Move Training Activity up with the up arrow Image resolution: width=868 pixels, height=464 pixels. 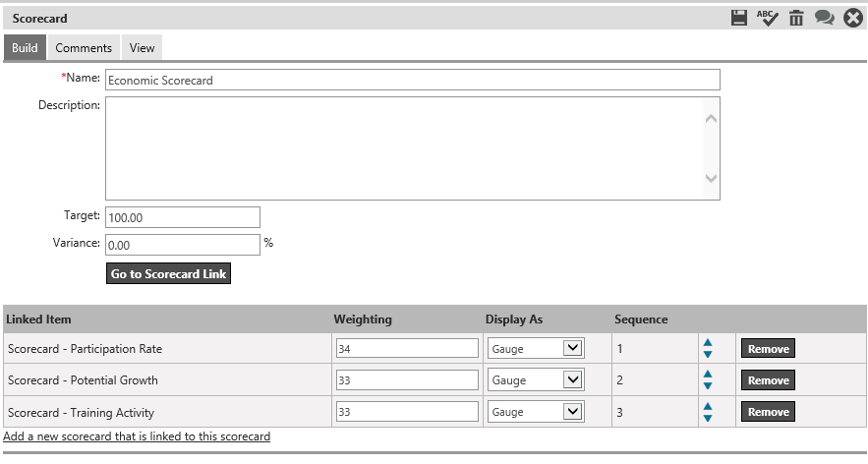(x=708, y=406)
